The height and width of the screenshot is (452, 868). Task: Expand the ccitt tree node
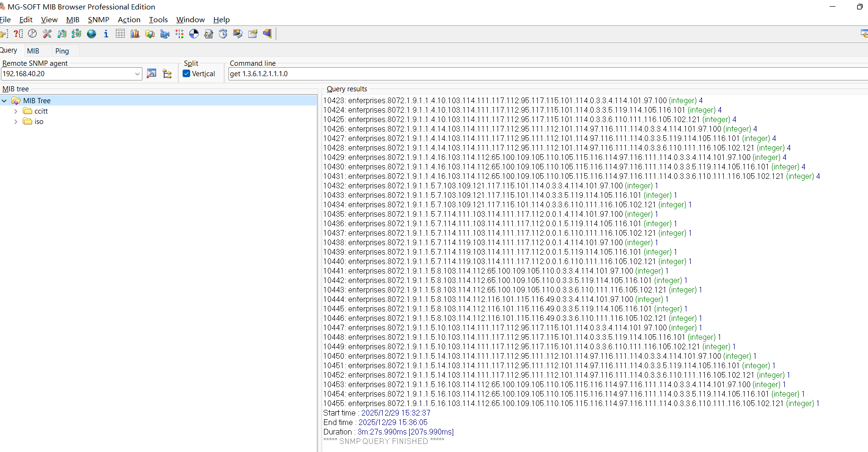pyautogui.click(x=16, y=111)
